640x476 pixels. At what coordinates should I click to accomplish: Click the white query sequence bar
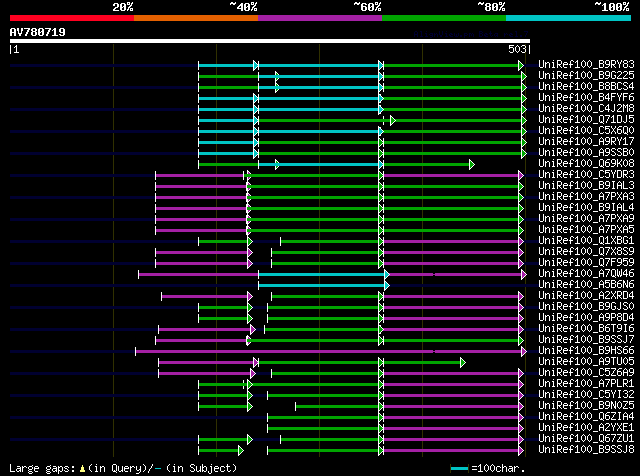tap(270, 41)
